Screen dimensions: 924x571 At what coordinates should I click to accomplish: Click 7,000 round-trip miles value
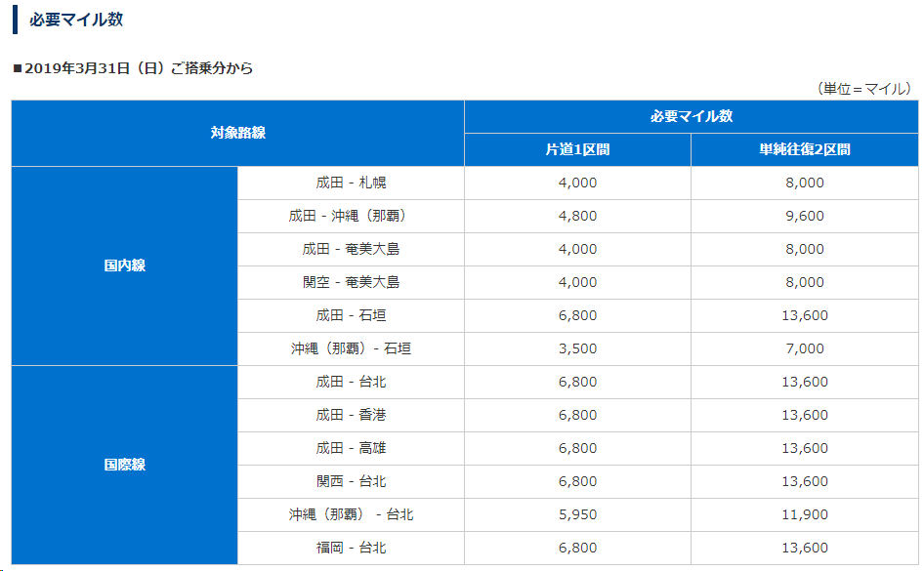(x=805, y=349)
